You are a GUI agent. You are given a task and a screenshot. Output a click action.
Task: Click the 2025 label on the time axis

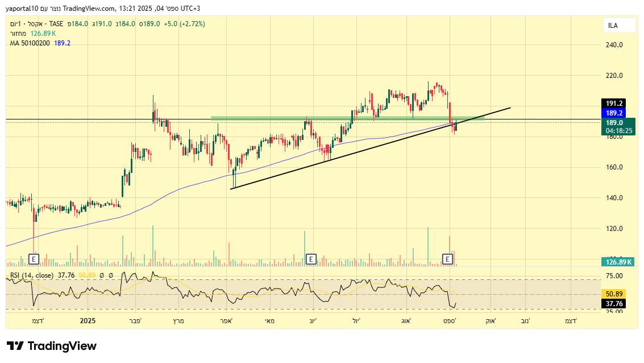tap(88, 321)
